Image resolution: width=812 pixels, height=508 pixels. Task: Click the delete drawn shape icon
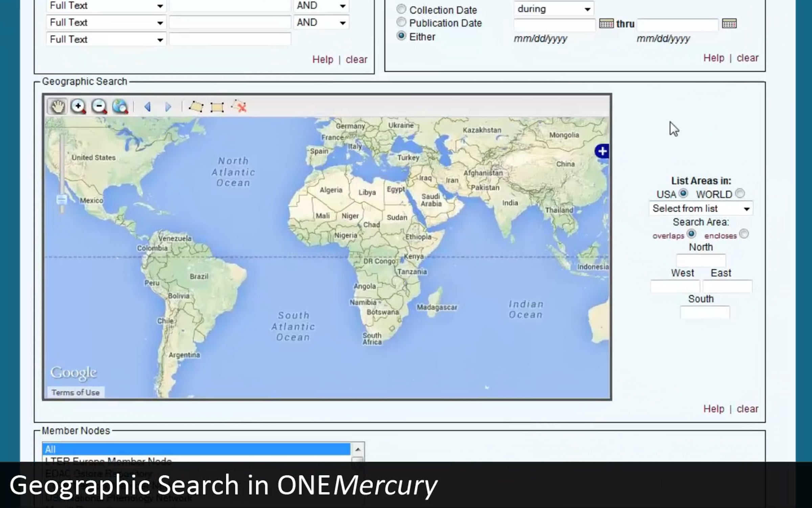[x=239, y=107]
